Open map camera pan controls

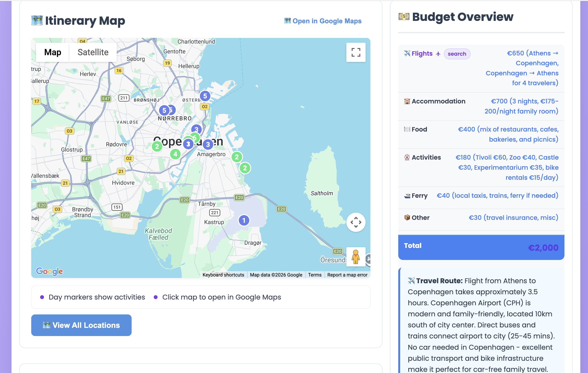(x=356, y=222)
